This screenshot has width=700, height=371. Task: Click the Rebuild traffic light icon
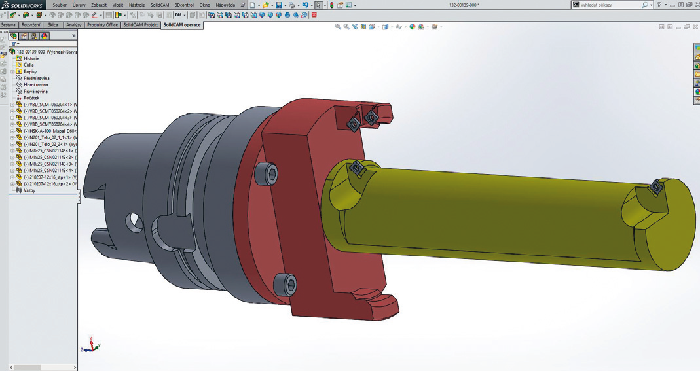pos(331,5)
